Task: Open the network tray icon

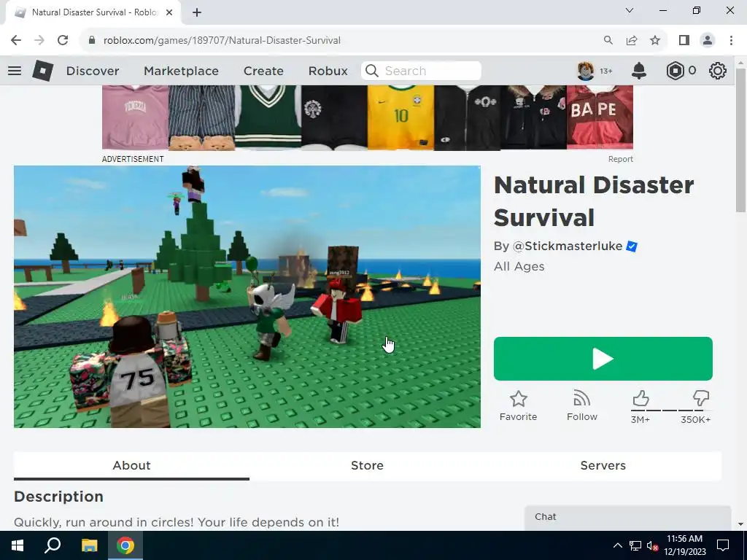Action: [635, 545]
